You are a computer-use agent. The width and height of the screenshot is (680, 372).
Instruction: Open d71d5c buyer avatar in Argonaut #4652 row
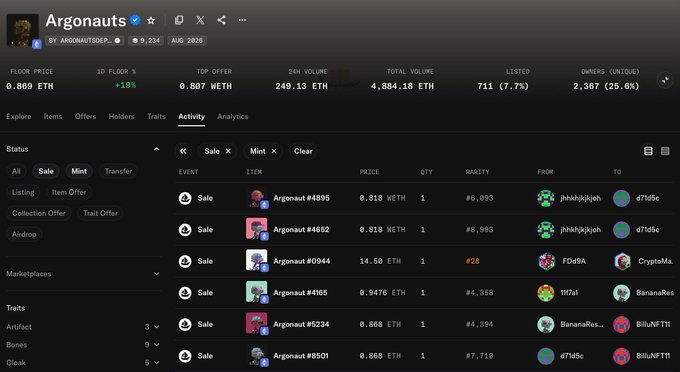click(x=621, y=230)
